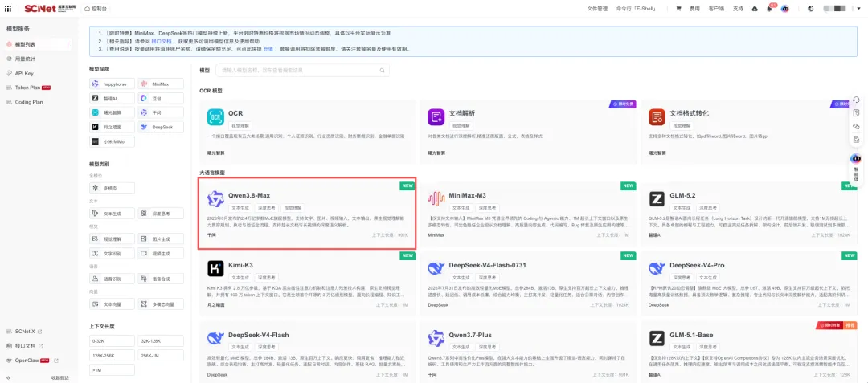Open the app grid menu icon
868x383 pixels.
[x=7, y=9]
